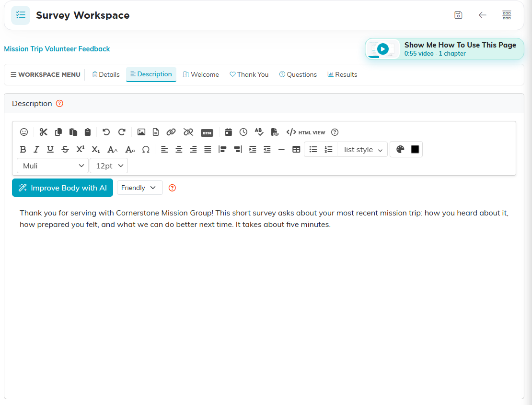Open the grid menu icon in header
This screenshot has width=532, height=405.
[x=507, y=15]
